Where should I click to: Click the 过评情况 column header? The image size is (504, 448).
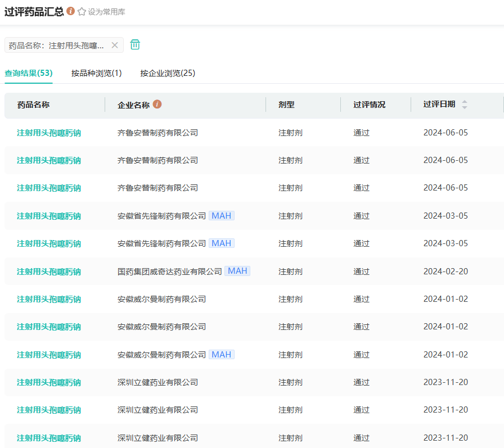tap(369, 105)
